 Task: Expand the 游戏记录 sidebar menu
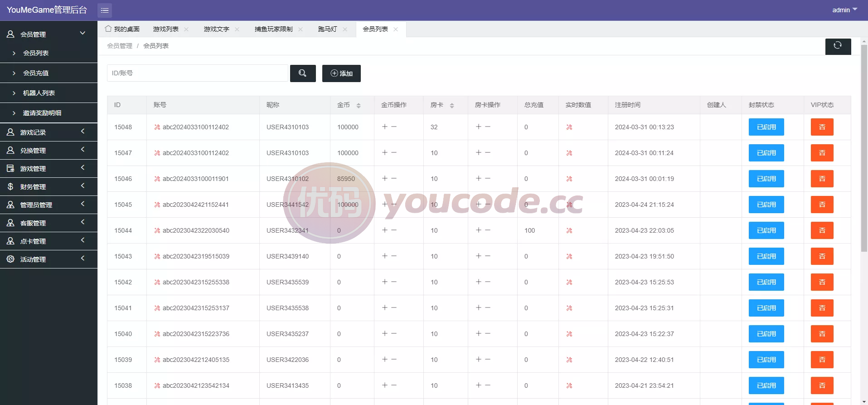(x=48, y=132)
